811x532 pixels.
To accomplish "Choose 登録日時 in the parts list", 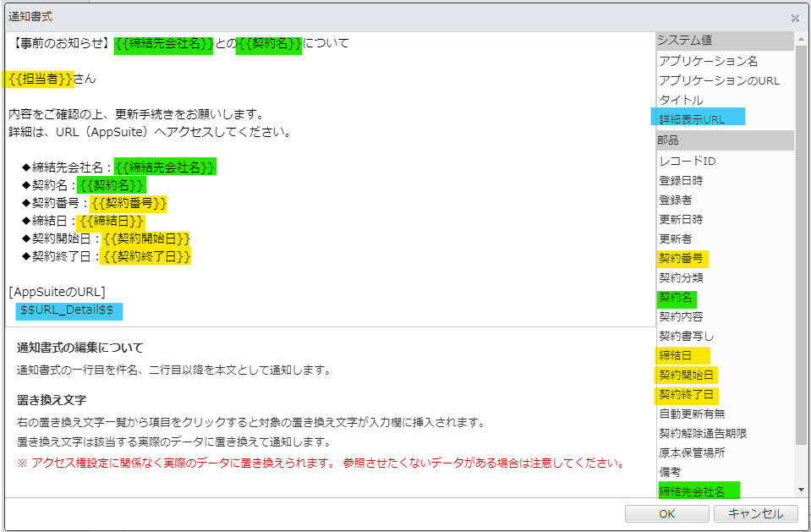I will tap(680, 180).
